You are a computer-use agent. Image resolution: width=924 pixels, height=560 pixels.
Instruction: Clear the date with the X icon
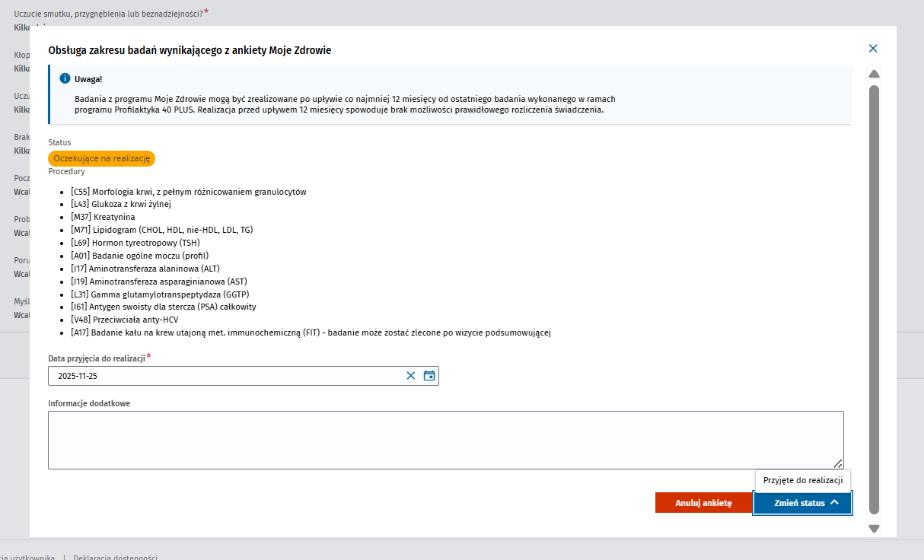411,376
